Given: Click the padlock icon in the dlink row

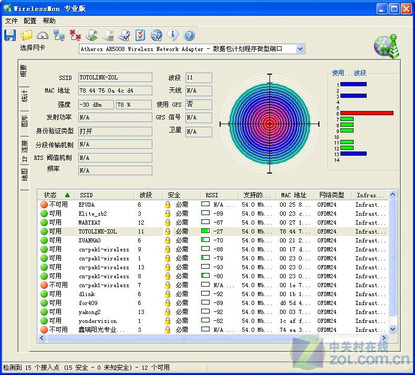Looking at the screenshot, I should pyautogui.click(x=168, y=294).
